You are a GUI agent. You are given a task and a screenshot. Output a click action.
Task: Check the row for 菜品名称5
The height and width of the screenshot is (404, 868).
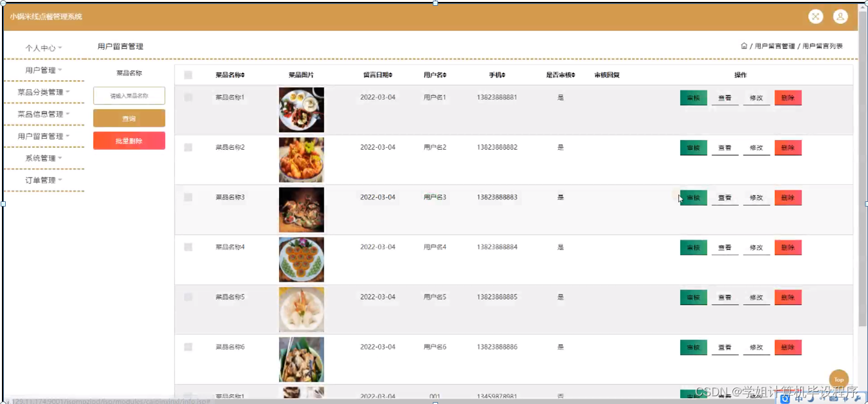point(188,297)
